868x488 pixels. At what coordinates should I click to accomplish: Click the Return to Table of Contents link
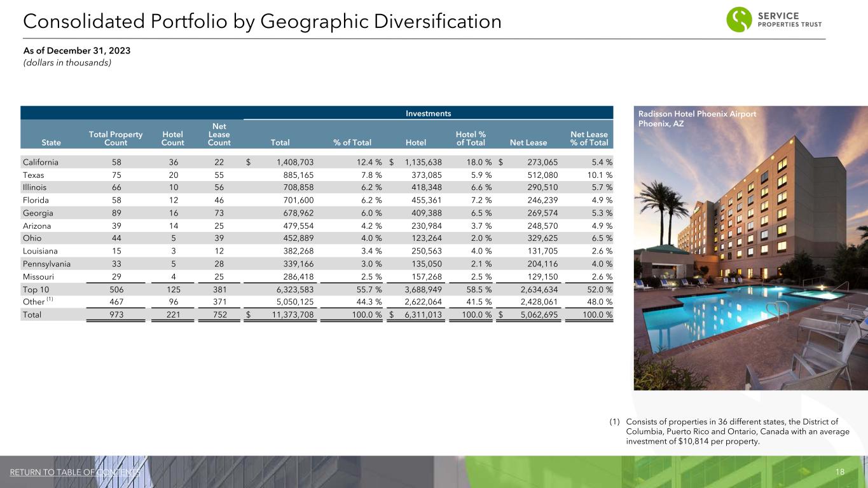pos(75,472)
